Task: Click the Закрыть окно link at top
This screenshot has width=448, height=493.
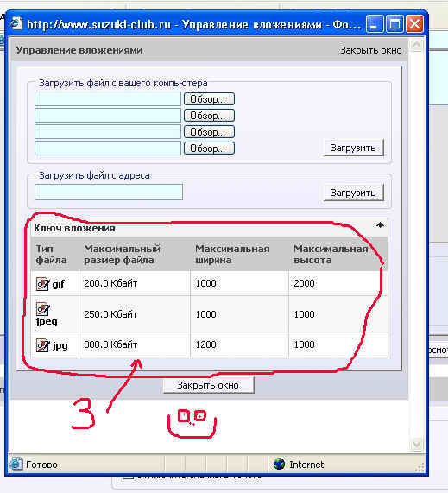Action: tap(371, 50)
